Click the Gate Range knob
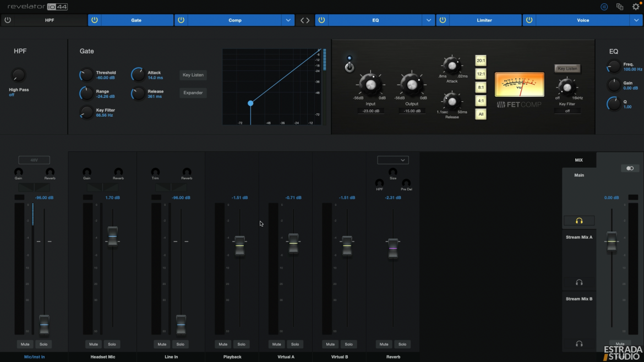 (86, 94)
